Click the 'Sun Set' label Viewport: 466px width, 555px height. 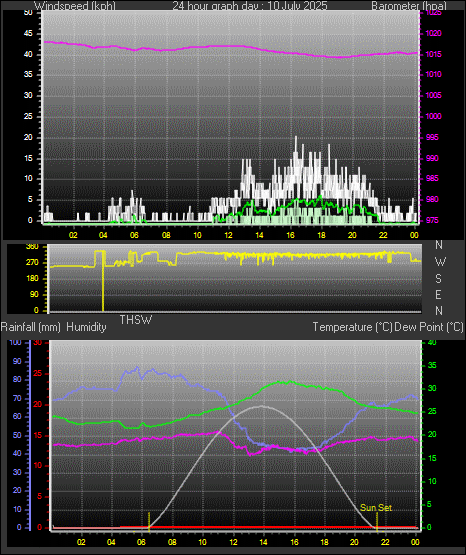click(376, 508)
